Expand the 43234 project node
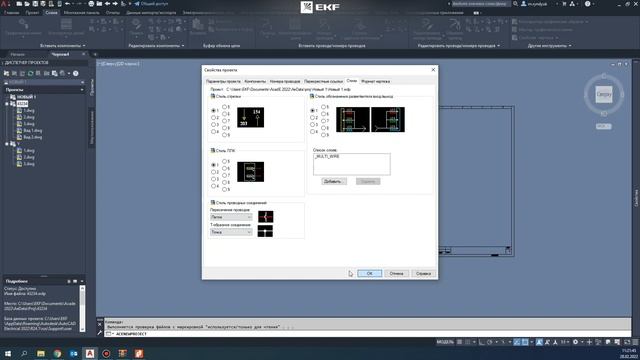 (7, 104)
